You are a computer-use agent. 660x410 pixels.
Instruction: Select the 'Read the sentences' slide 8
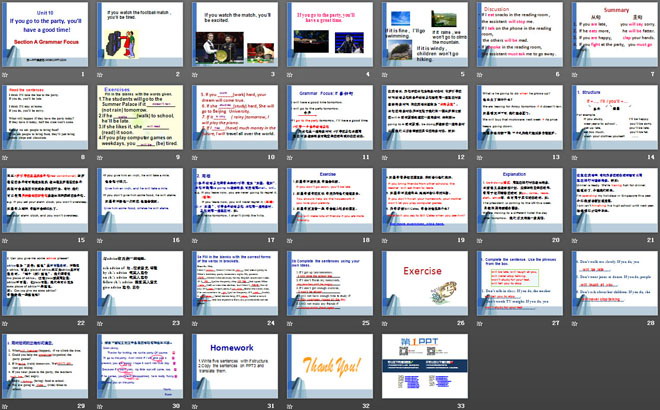45,117
